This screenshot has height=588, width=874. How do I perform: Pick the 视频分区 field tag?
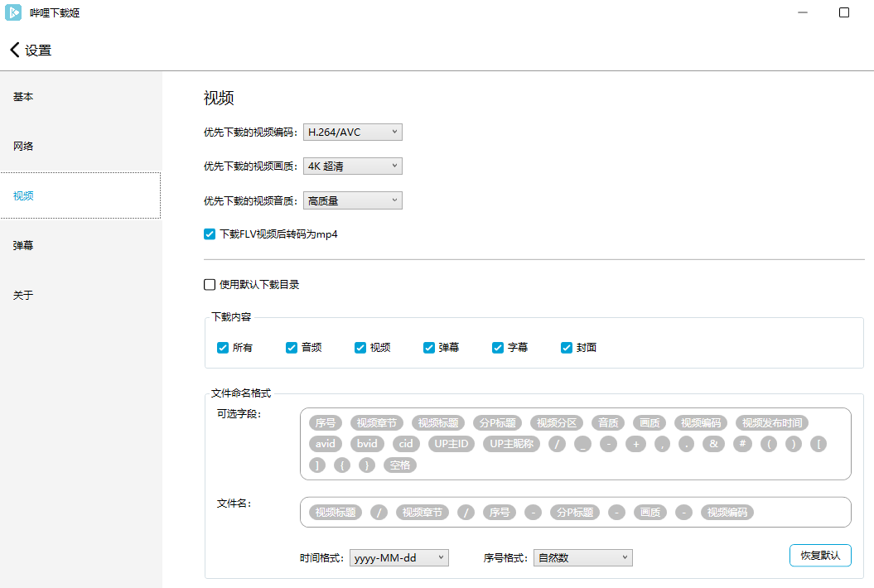(556, 422)
